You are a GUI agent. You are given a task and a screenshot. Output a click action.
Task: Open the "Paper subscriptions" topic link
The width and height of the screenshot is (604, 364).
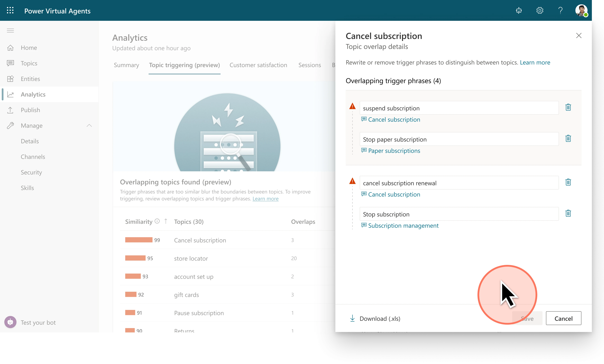pos(394,150)
